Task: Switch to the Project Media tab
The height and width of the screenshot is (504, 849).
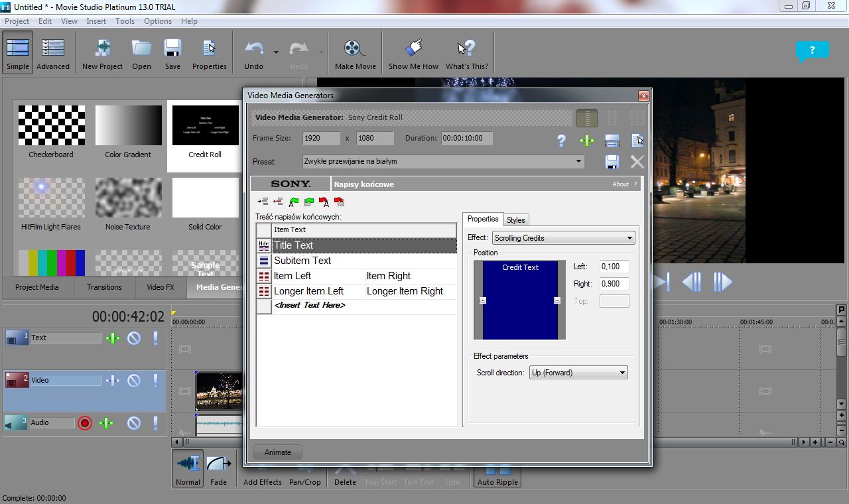Action: 37,287
